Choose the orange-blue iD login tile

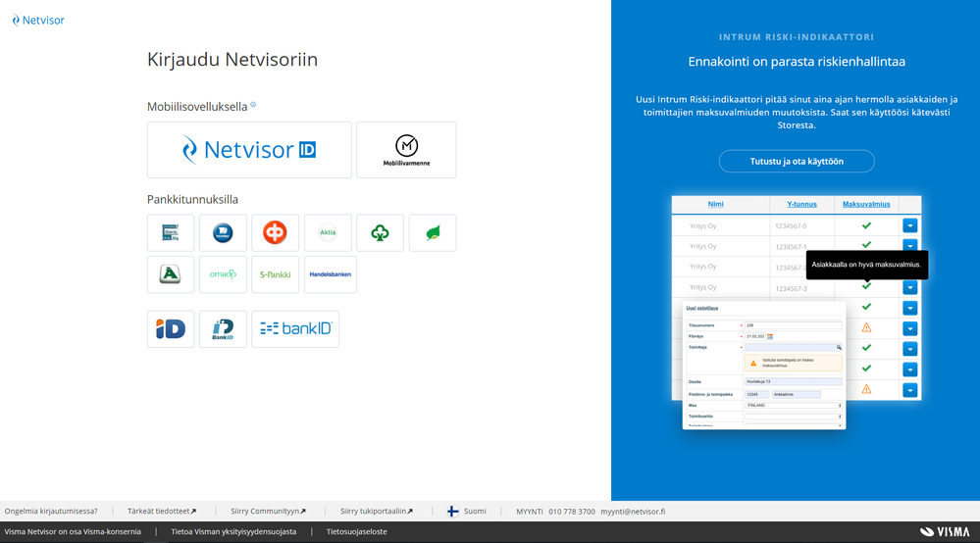click(171, 329)
